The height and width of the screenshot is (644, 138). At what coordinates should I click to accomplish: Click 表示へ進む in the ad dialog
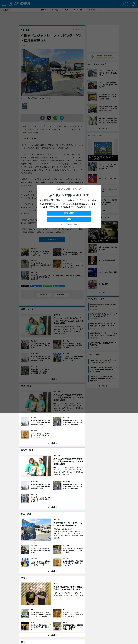click(69, 213)
